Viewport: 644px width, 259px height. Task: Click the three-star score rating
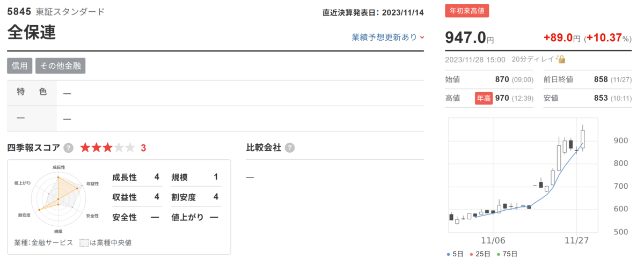point(108,148)
